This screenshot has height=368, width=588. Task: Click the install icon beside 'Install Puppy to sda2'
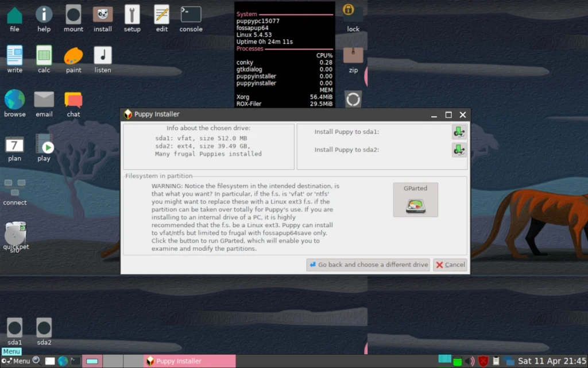[x=459, y=150]
